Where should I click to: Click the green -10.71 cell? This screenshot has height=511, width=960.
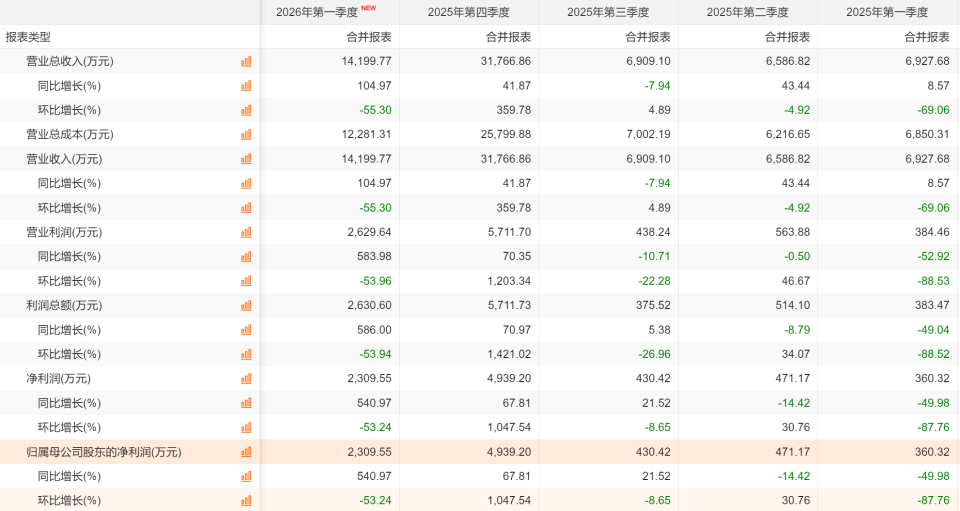(x=654, y=256)
